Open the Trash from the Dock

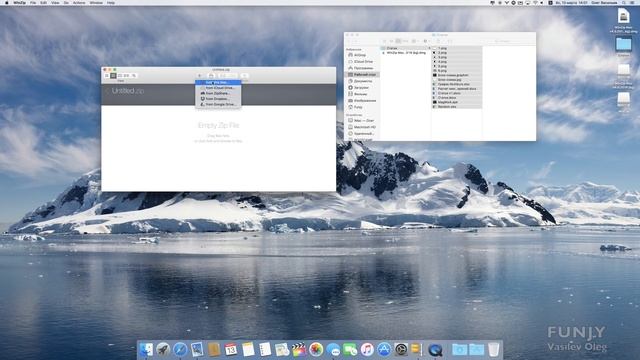[x=493, y=349]
